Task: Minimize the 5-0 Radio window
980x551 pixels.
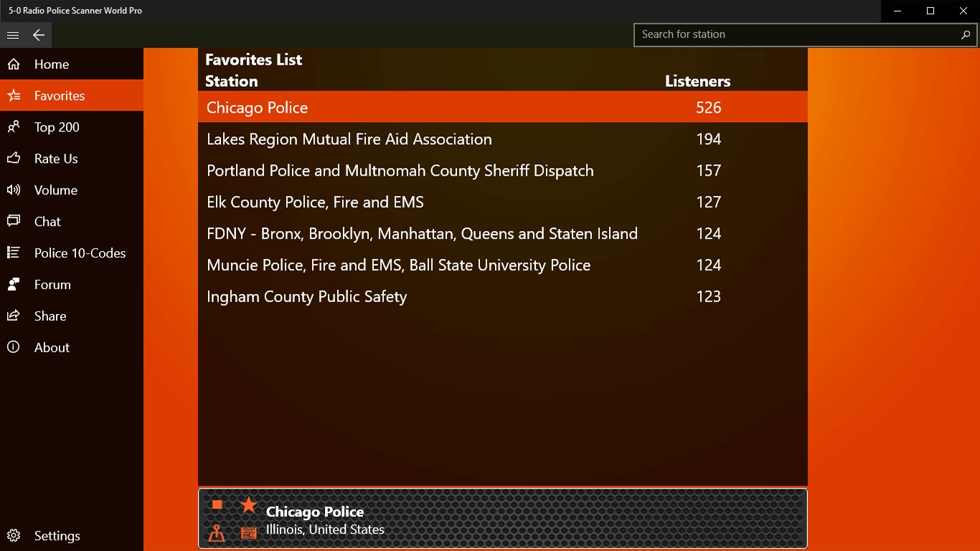Action: click(897, 11)
